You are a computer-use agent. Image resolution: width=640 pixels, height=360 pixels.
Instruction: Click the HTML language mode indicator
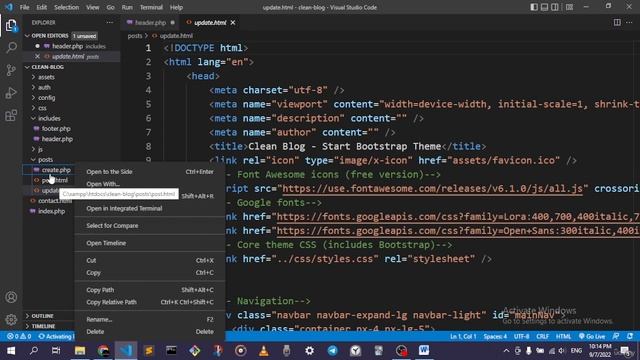coord(563,337)
